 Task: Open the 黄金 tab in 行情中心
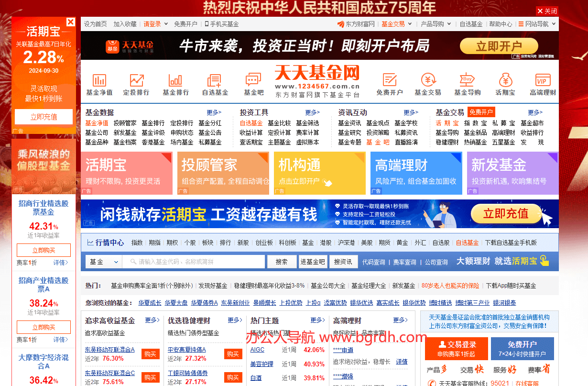pos(402,243)
